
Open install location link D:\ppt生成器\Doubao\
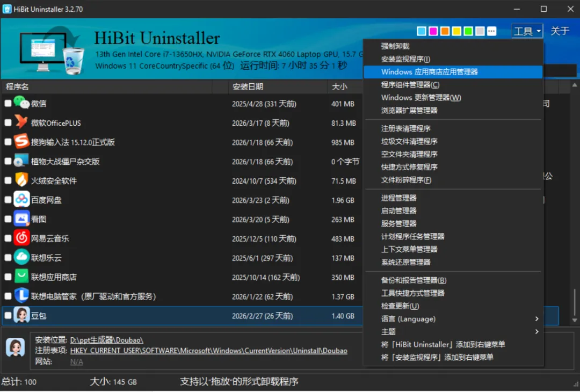click(106, 340)
